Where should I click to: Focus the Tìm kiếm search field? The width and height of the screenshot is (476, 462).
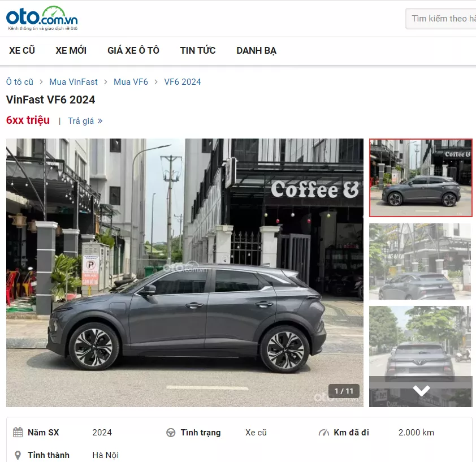[441, 19]
